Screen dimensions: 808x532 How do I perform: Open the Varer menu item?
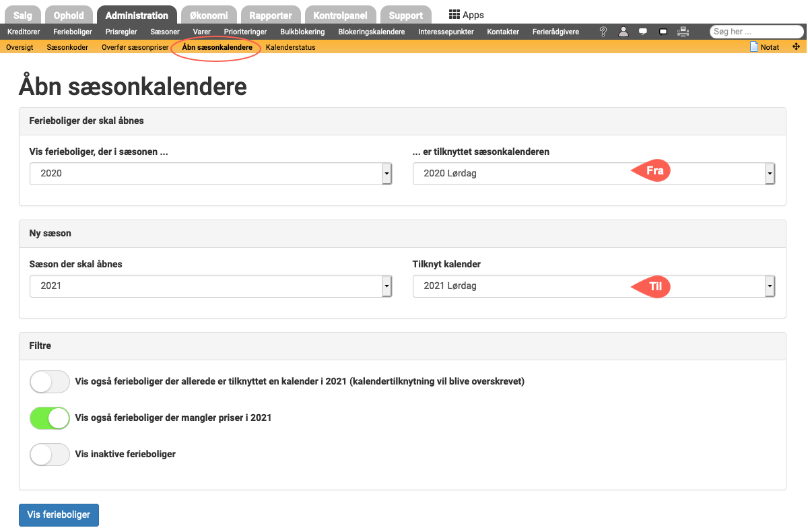coord(202,32)
